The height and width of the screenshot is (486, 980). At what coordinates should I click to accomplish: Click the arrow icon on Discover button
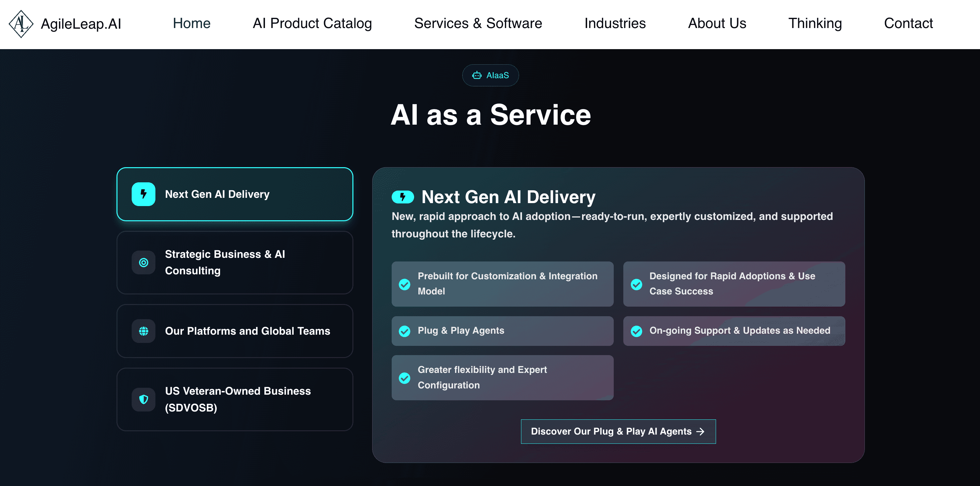point(700,432)
